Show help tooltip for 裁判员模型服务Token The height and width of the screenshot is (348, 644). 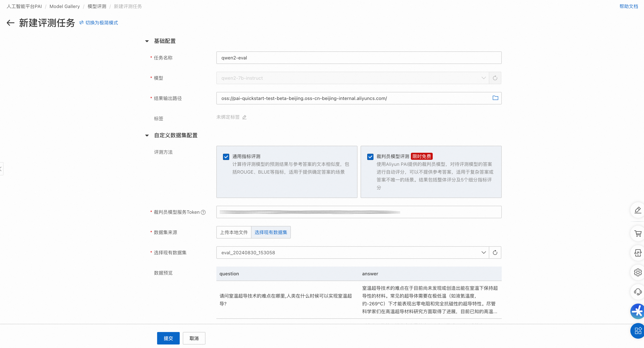tap(203, 212)
